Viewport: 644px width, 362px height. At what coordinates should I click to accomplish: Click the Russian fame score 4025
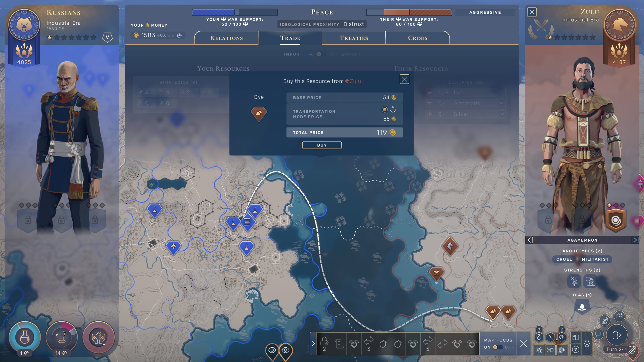point(24,62)
